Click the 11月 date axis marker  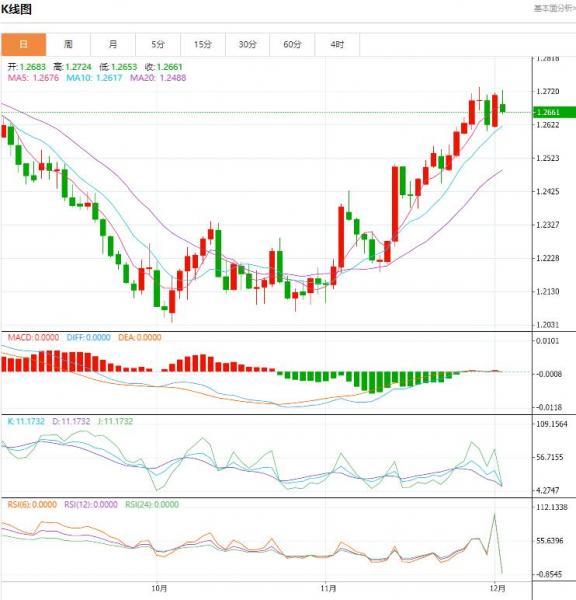coord(328,588)
